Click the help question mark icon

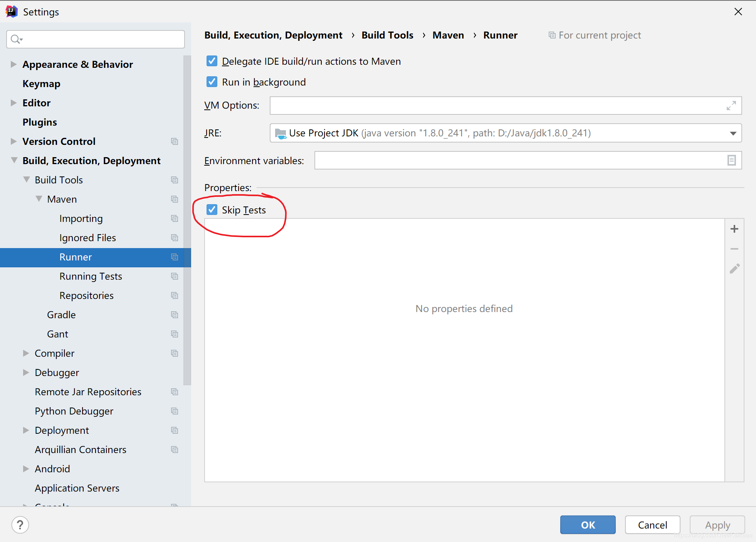[x=20, y=525]
